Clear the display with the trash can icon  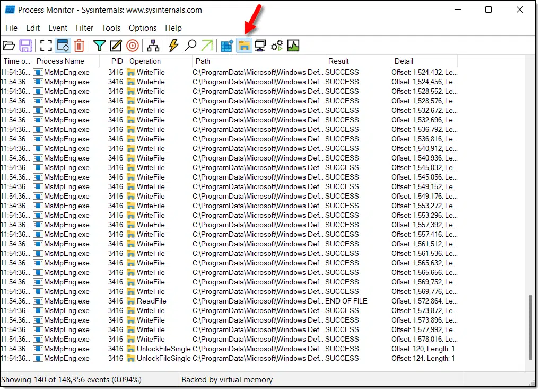pyautogui.click(x=80, y=46)
